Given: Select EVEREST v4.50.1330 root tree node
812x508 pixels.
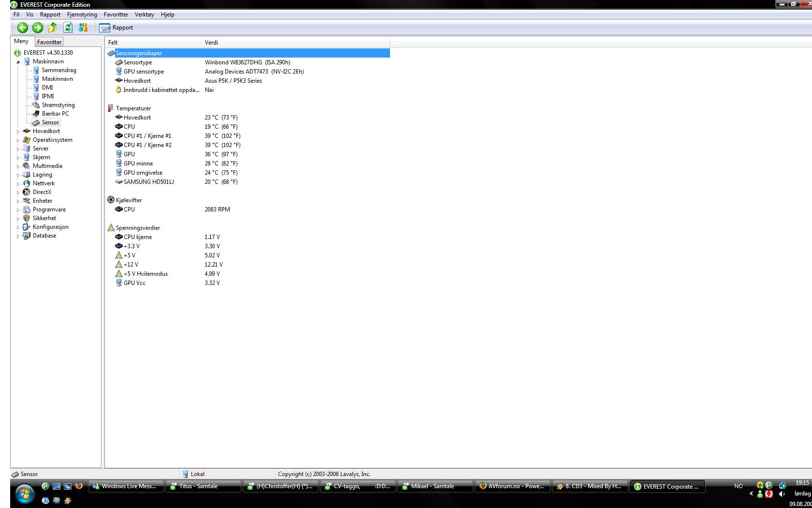Looking at the screenshot, I should (x=48, y=53).
